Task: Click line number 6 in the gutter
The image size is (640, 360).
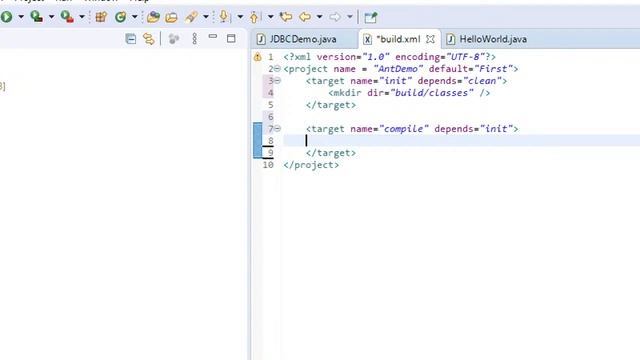Action: coord(270,117)
